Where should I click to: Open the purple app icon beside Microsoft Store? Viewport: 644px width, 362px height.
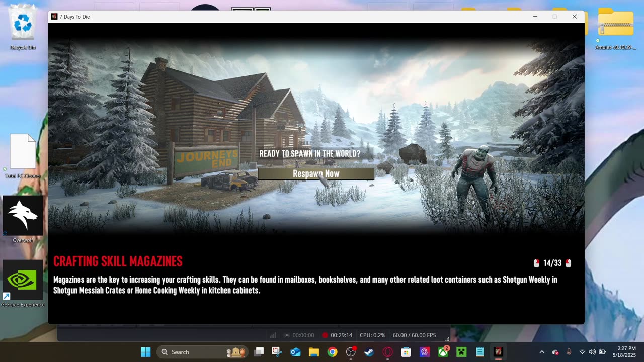[424, 352]
